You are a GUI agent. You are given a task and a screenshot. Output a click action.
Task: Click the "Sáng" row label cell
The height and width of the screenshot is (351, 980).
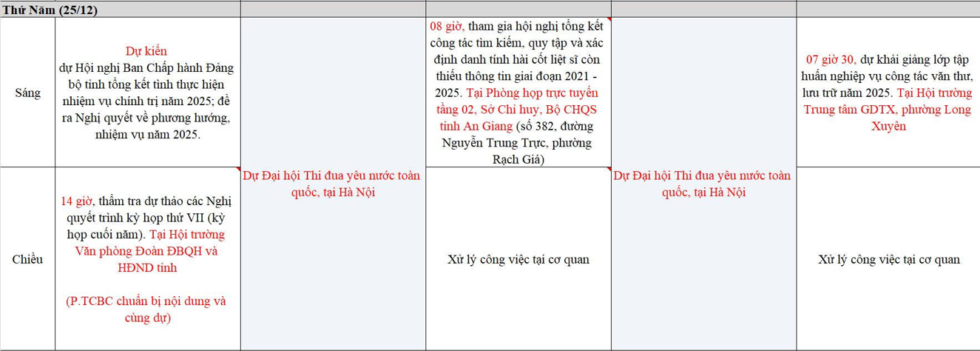click(27, 93)
